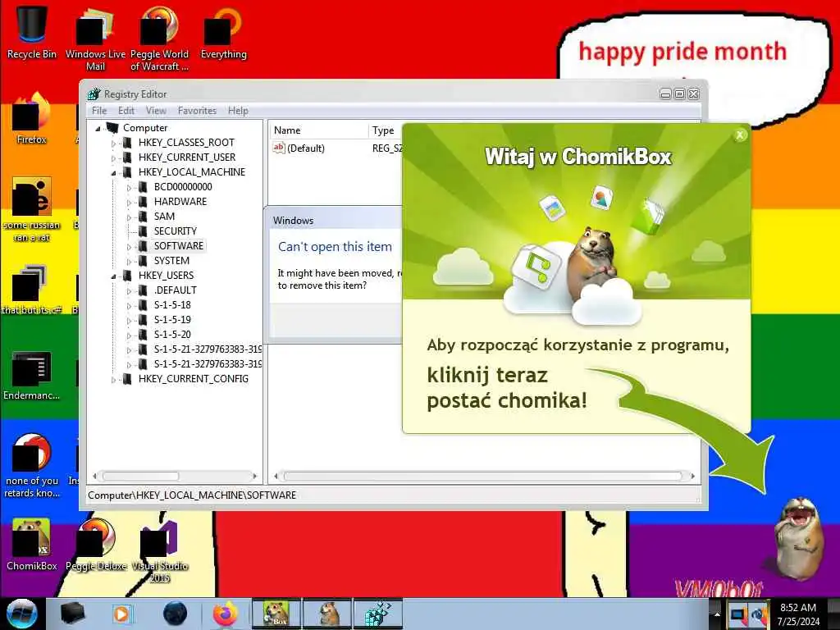
Task: Click status bar path Computer\HKEY_LOCAL_MACHINE\SOFTWARE
Action: pos(192,495)
